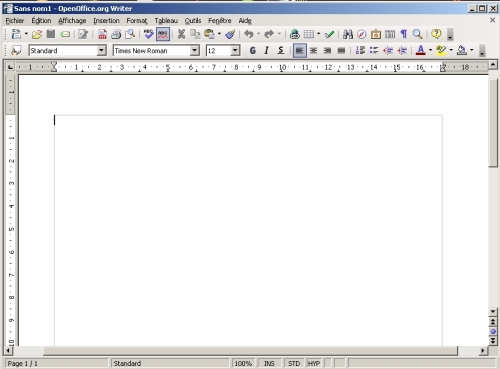
Task: Open page preview icon
Action: coord(130,34)
